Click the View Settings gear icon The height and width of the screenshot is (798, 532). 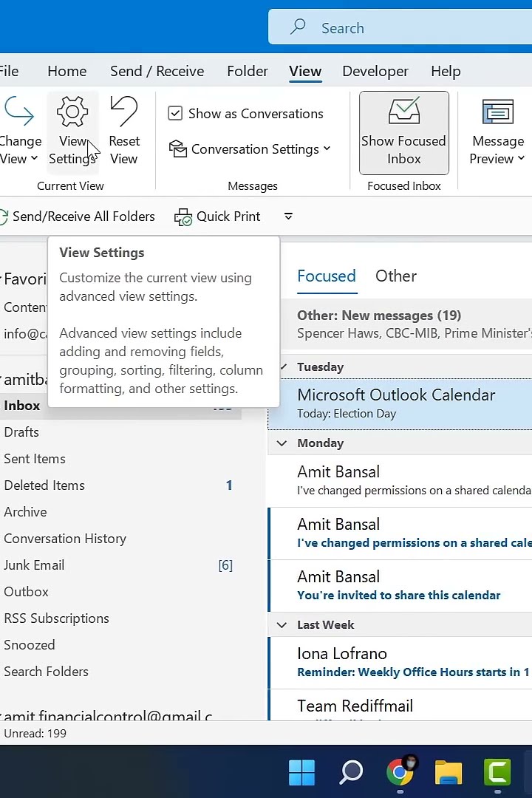pyautogui.click(x=72, y=113)
